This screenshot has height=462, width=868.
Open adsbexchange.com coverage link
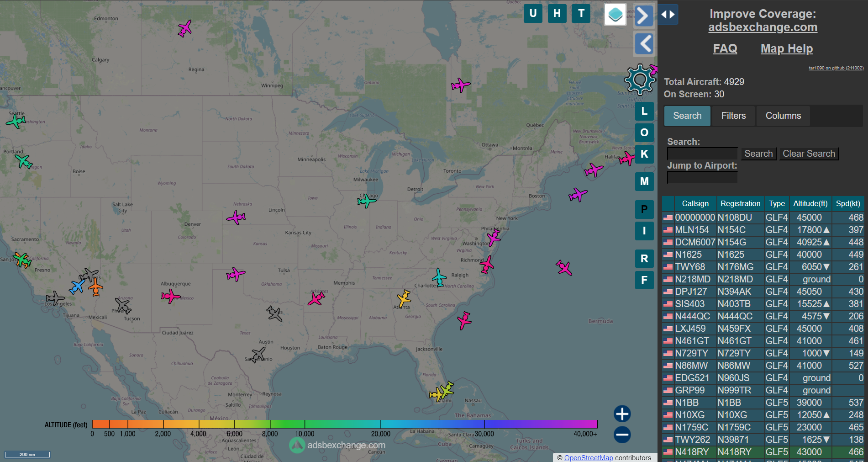pos(763,27)
